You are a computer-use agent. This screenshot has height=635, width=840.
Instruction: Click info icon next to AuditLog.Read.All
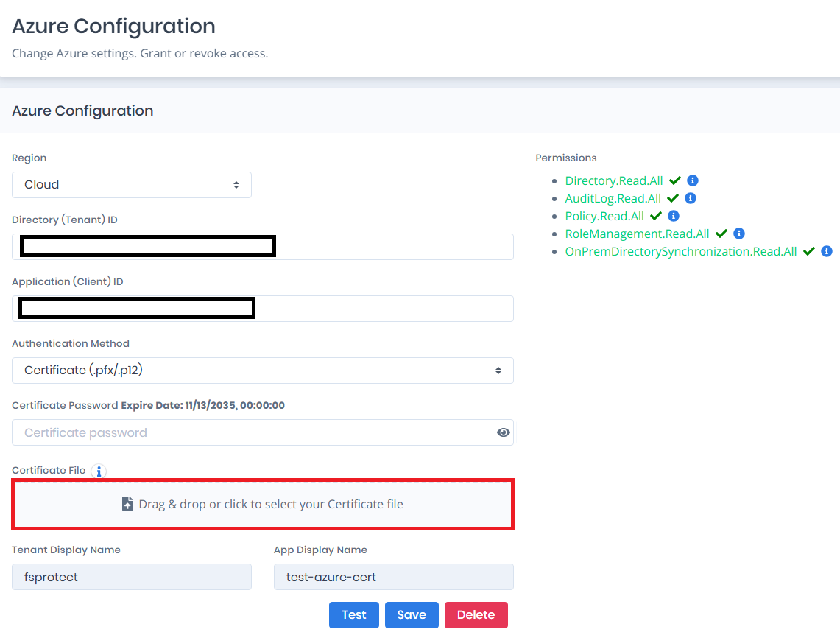(691, 198)
